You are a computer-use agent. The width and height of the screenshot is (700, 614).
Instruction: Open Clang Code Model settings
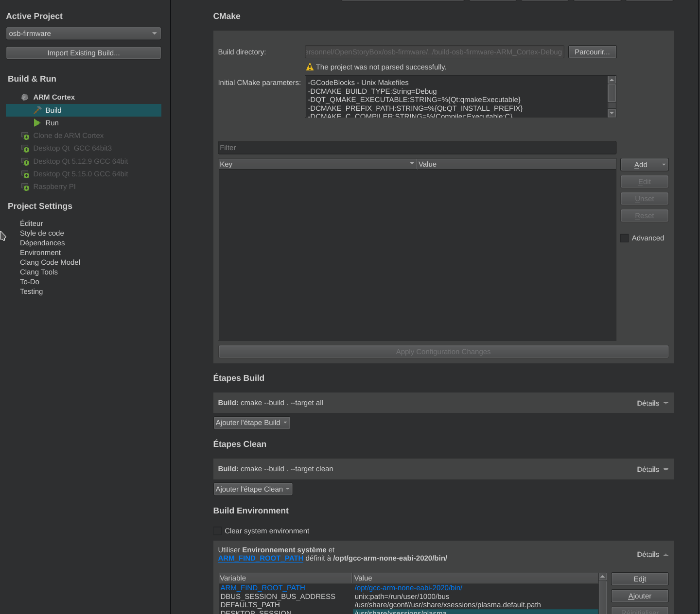click(50, 262)
